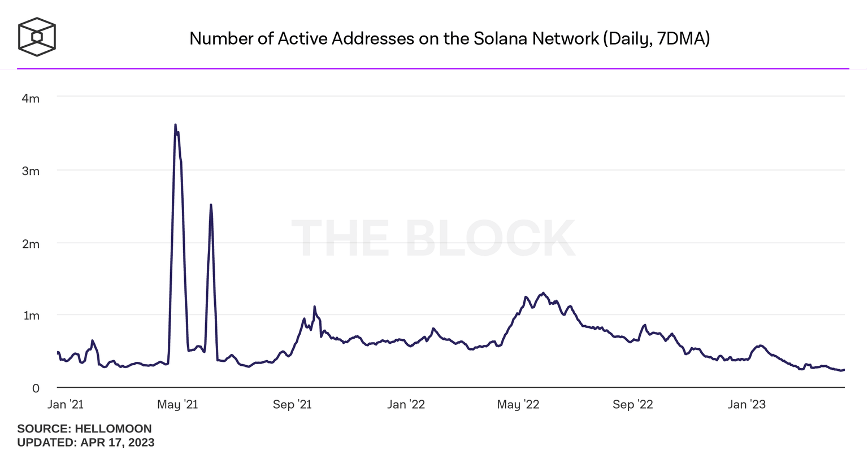This screenshot has width=868, height=455.
Task: Click the second-tallest spike near 2.5m
Action: pyautogui.click(x=211, y=205)
